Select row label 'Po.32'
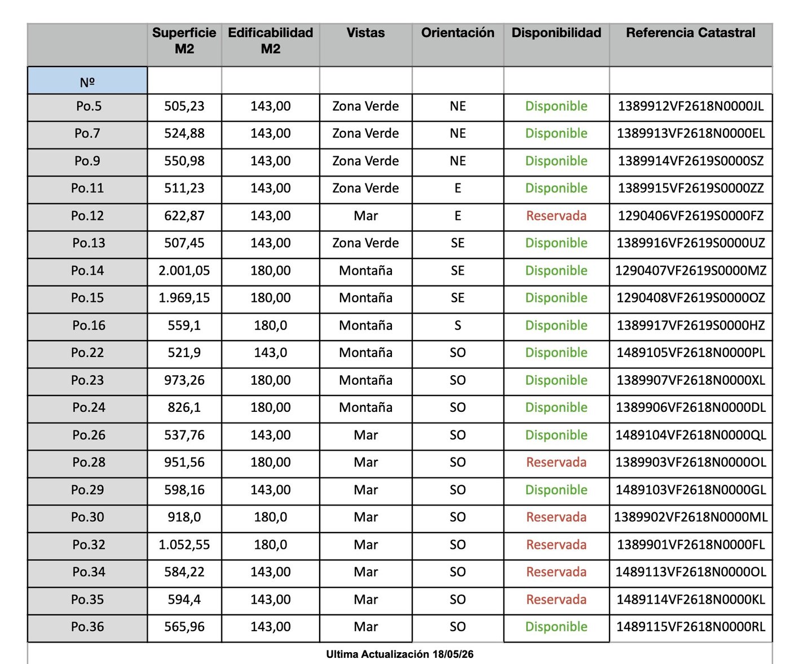 (89, 544)
